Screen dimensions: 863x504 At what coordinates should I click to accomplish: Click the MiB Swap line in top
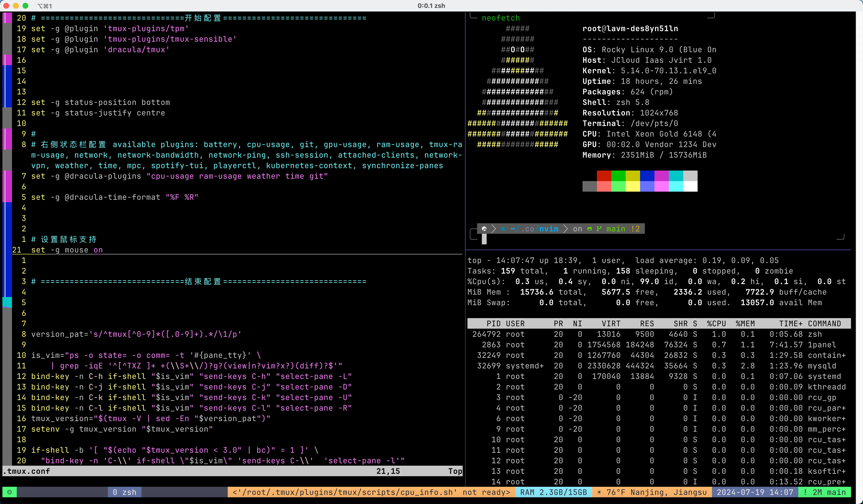tap(645, 303)
